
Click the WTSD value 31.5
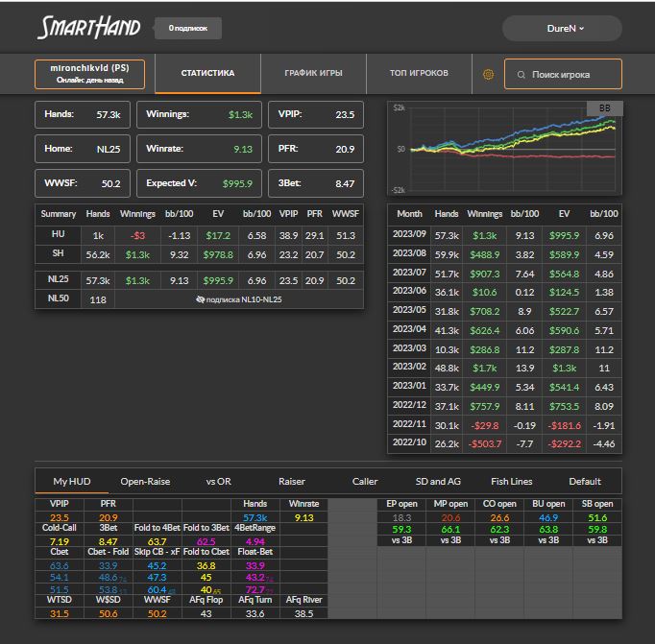click(60, 613)
